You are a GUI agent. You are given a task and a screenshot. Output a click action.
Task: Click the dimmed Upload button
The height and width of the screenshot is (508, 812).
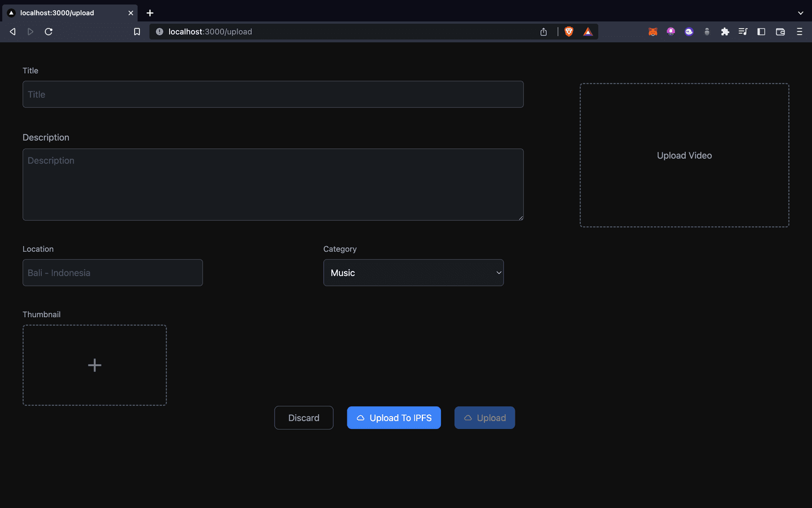pos(485,418)
